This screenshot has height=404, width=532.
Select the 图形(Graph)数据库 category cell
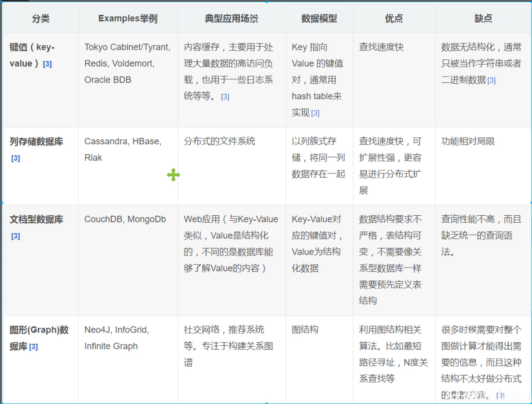41,359
